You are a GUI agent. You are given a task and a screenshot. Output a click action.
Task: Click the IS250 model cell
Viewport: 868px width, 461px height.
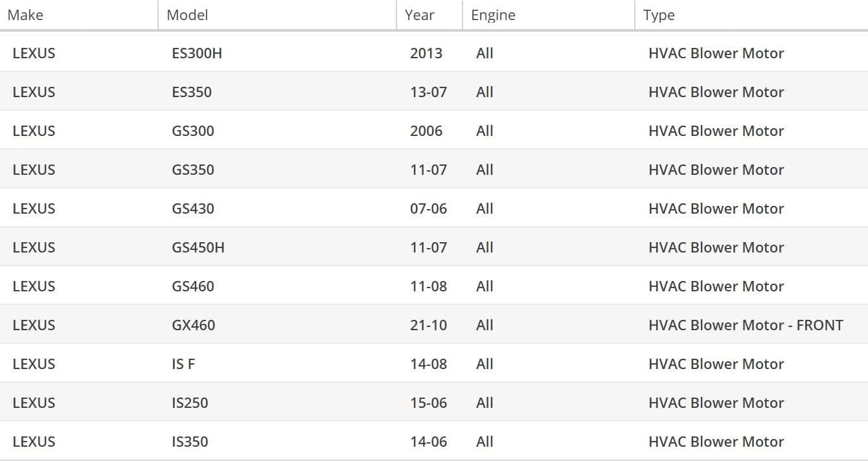(190, 403)
